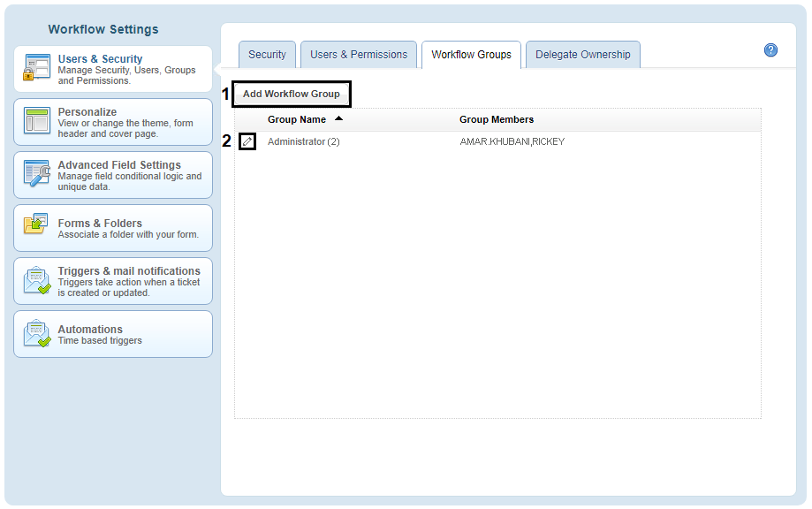Open the Users & Permissions tab
The image size is (812, 509).
pos(359,55)
